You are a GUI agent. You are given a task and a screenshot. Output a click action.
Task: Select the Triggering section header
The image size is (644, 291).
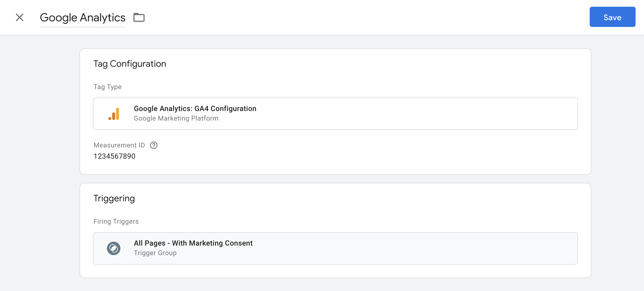[x=114, y=198]
